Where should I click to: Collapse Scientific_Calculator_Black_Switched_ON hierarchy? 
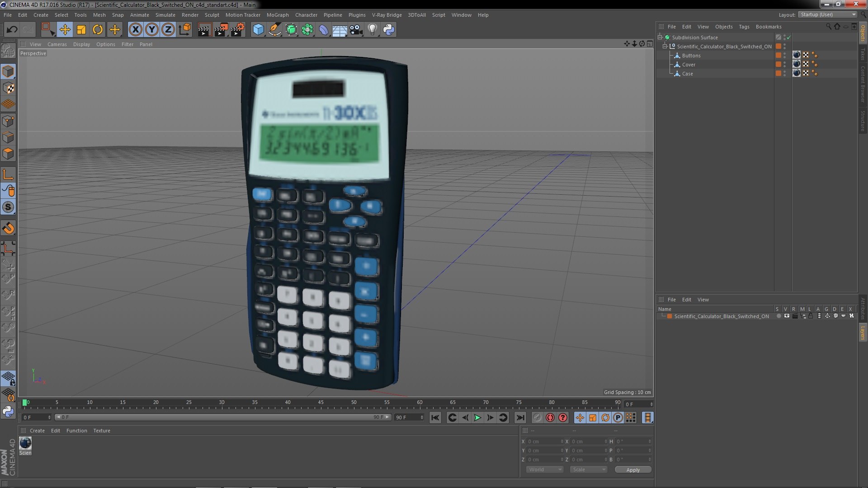[665, 46]
